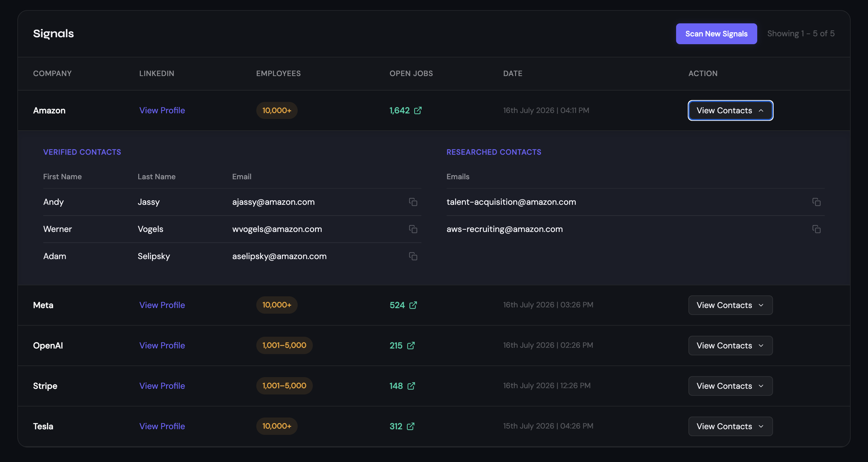868x462 pixels.
Task: Click the OPEN JOBS column header
Action: [x=411, y=74]
